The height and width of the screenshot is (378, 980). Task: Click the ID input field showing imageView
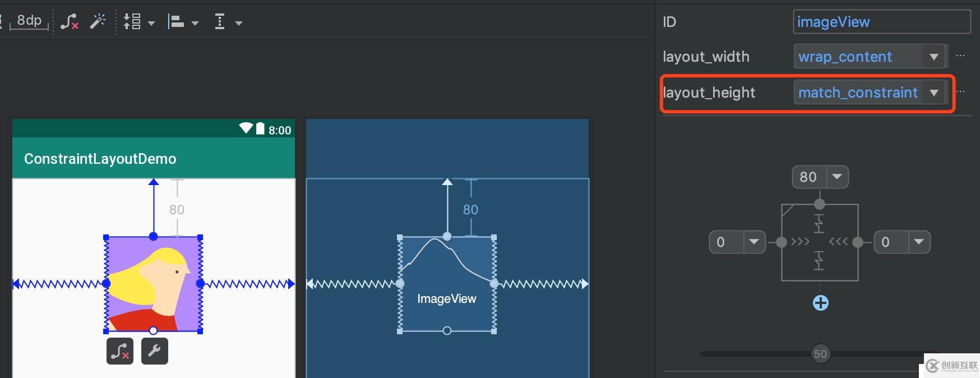[x=881, y=22]
